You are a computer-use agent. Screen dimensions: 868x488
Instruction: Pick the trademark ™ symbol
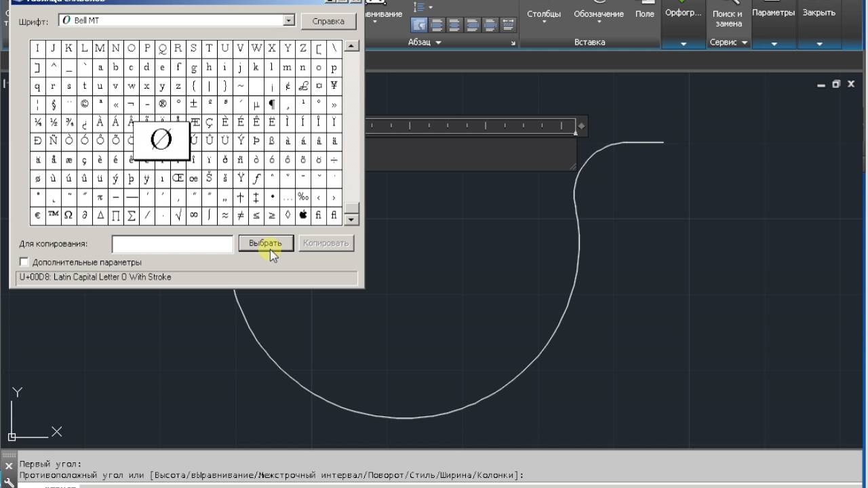click(53, 216)
